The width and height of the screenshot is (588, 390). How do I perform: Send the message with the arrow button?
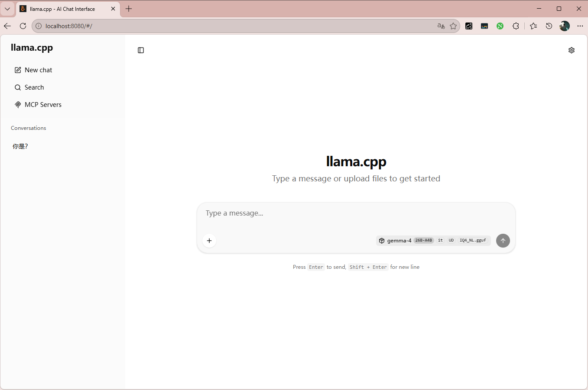click(x=503, y=241)
